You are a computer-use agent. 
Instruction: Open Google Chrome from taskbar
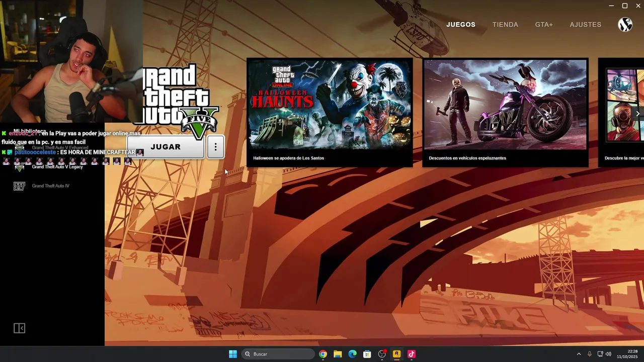[323, 354]
